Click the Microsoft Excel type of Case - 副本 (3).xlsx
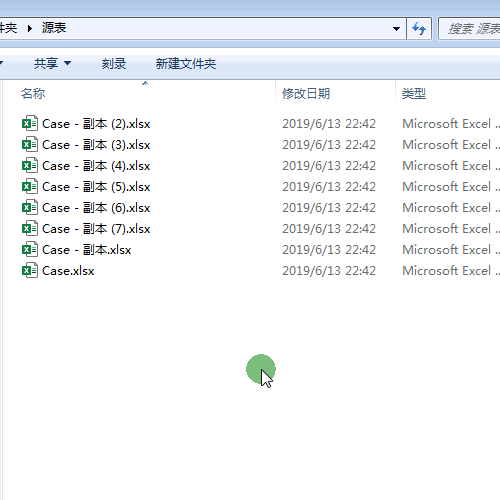Screen dimensions: 500x500 tap(451, 145)
